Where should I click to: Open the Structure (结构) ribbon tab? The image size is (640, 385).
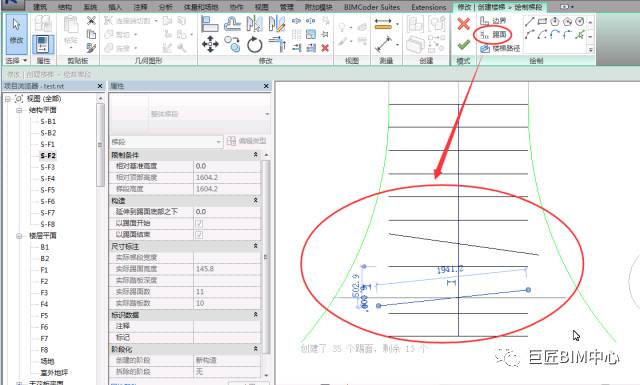[64, 7]
